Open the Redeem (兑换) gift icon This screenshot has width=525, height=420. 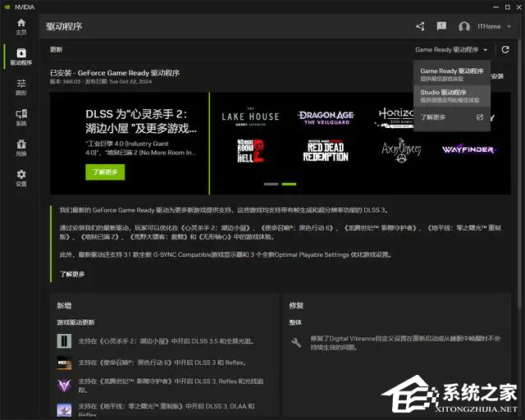pyautogui.click(x=21, y=148)
